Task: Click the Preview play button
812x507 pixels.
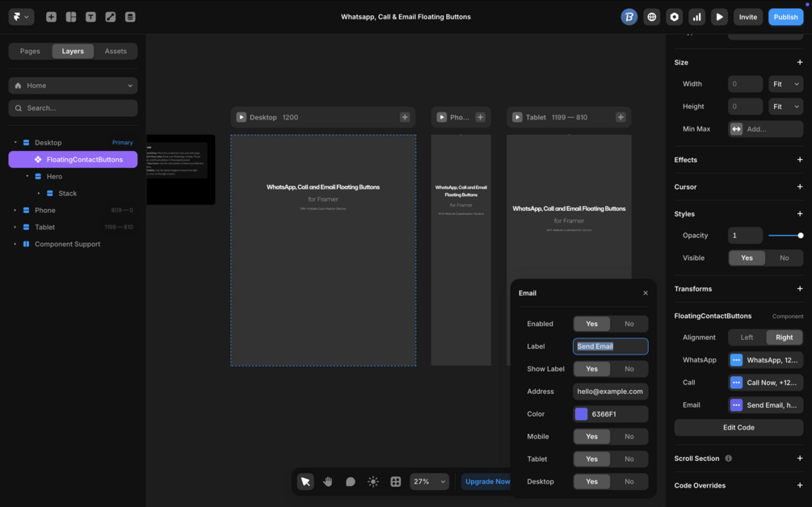Action: coord(719,17)
